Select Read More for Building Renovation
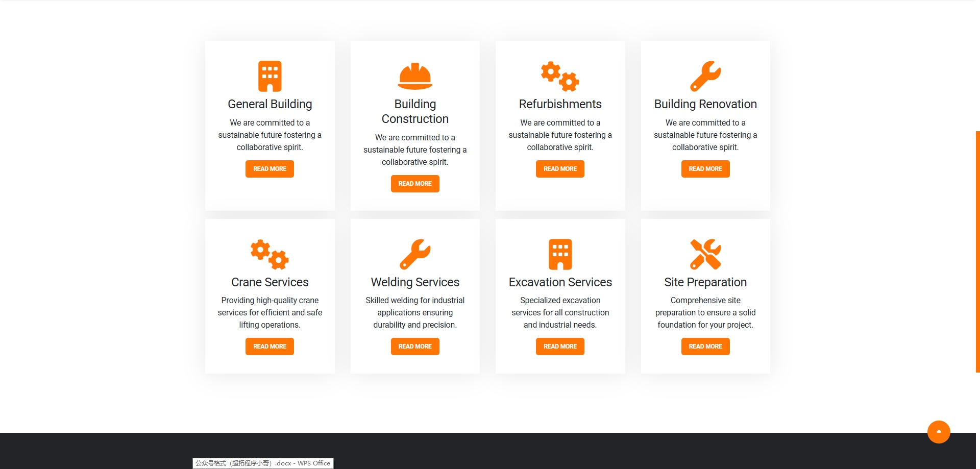This screenshot has width=980, height=469. click(x=705, y=169)
